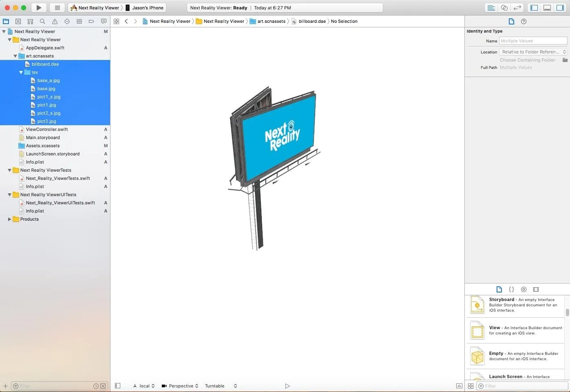The width and height of the screenshot is (570, 392).
Task: Open the Find navigator magnifier
Action: pyautogui.click(x=42, y=21)
